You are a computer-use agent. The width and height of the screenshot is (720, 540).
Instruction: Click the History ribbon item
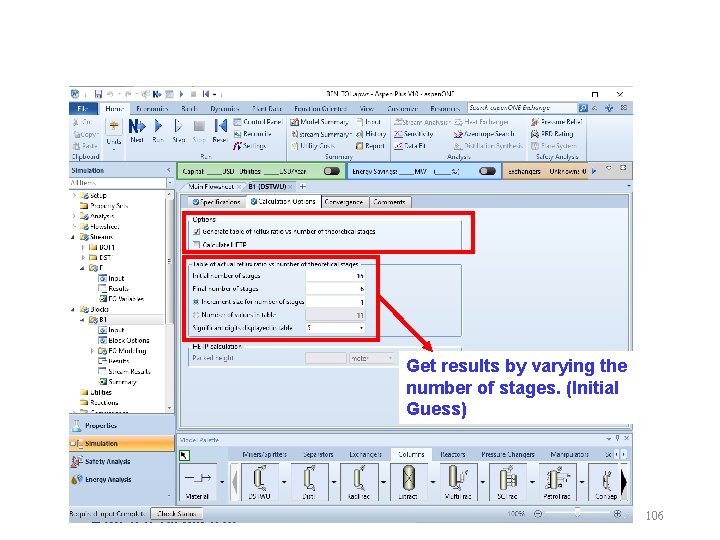coord(371,134)
